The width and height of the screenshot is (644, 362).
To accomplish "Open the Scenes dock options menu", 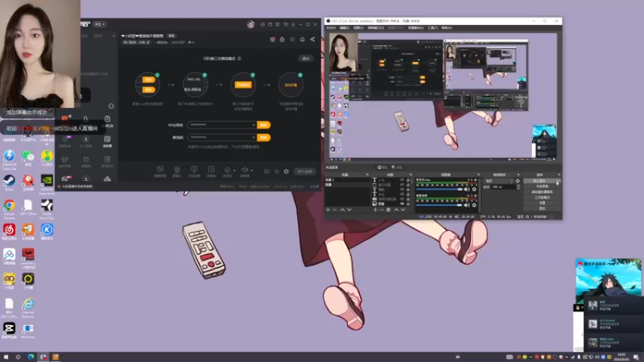I will (368, 175).
